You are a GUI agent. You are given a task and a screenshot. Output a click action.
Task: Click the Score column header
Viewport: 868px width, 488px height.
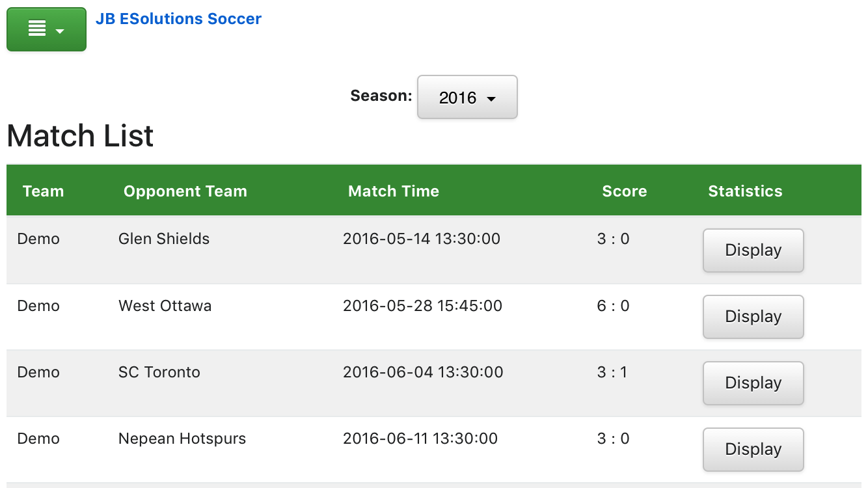pos(624,191)
